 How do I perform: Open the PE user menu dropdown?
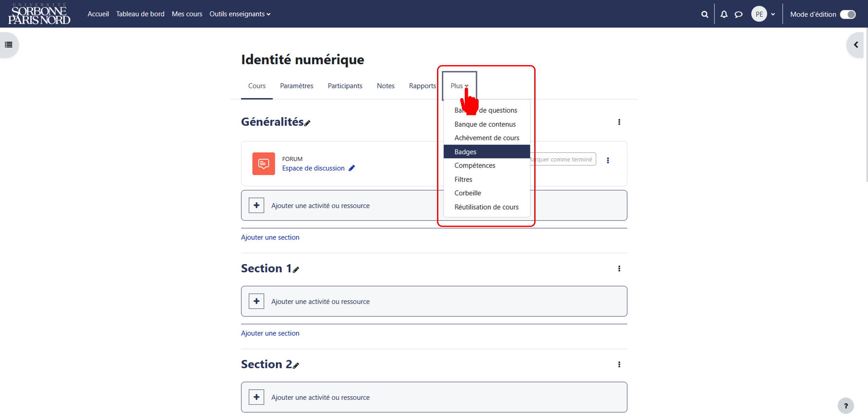point(763,14)
